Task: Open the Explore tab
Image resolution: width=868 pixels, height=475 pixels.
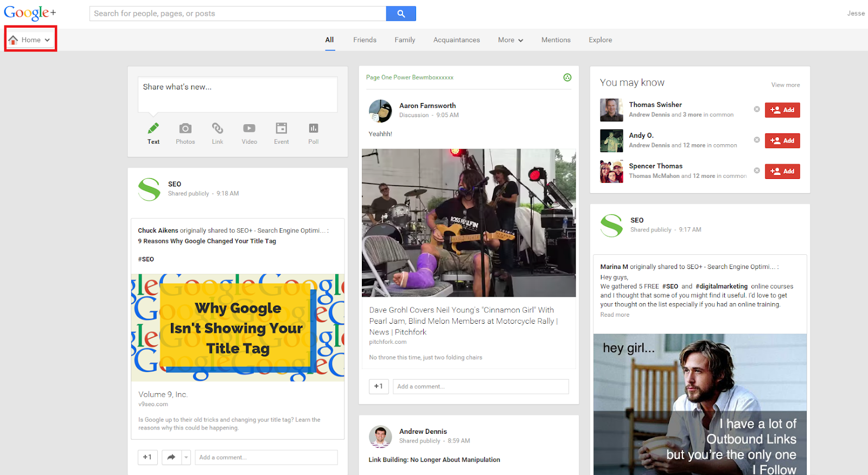Action: pyautogui.click(x=600, y=40)
